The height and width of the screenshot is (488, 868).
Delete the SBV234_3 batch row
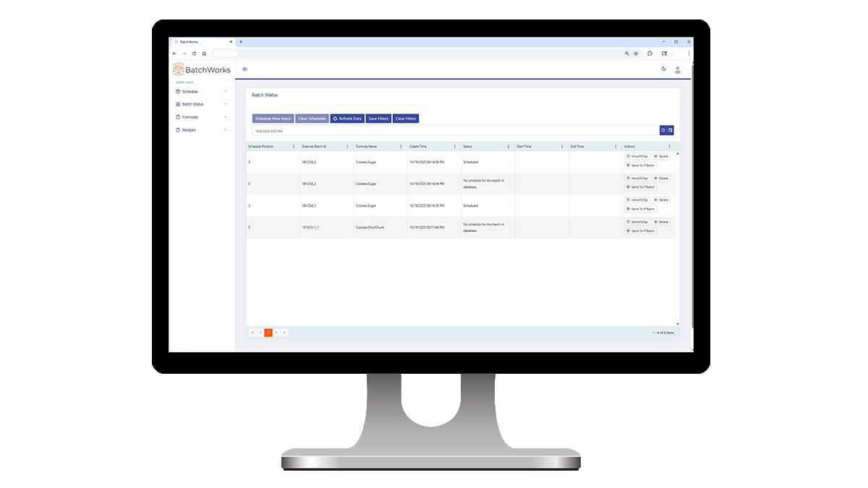tap(662, 156)
